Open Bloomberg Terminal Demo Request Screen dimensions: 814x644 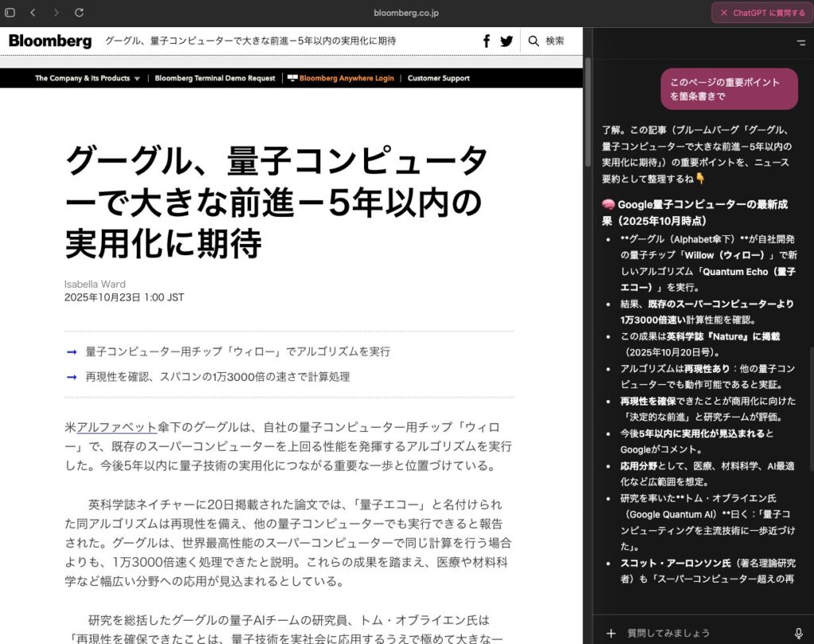tap(215, 79)
